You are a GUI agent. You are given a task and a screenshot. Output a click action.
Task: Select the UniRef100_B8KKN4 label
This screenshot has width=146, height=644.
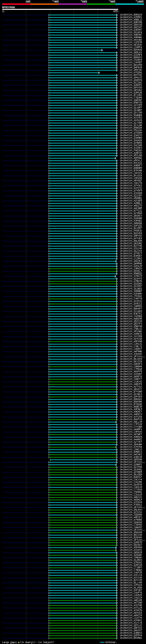(x=131, y=402)
